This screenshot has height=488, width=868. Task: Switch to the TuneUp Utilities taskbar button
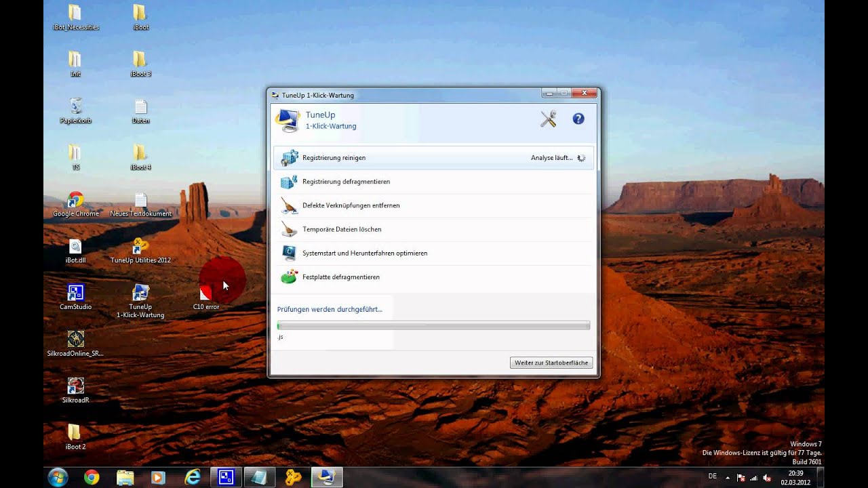point(293,478)
